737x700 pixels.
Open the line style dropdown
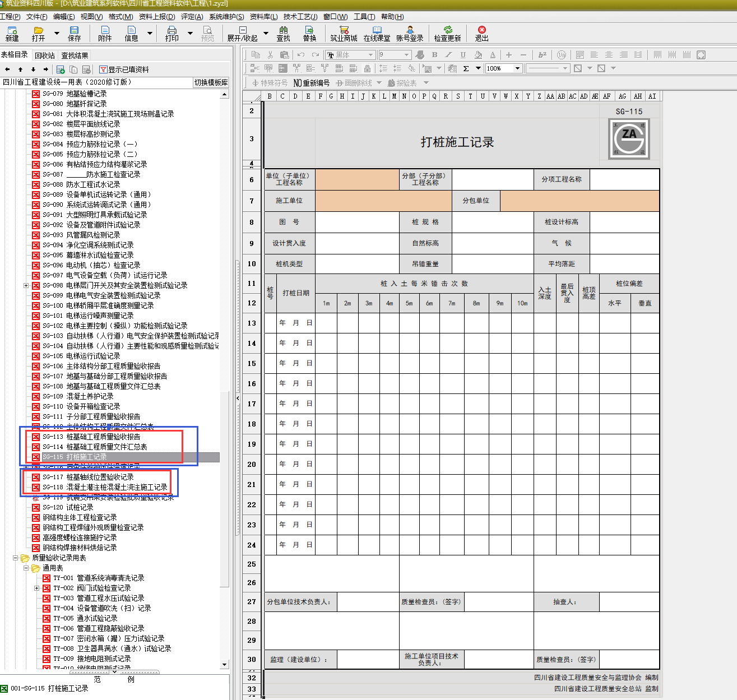(x=565, y=68)
